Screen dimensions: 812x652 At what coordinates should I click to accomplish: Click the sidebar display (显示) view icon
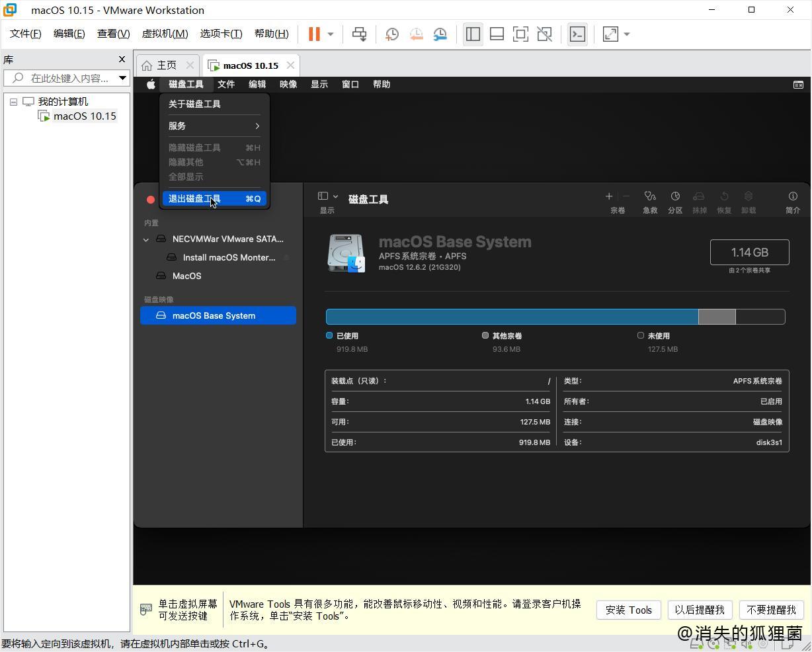(323, 196)
